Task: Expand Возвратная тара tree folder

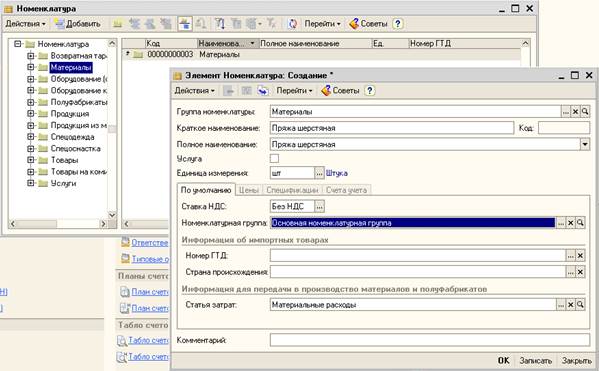Action: point(31,56)
